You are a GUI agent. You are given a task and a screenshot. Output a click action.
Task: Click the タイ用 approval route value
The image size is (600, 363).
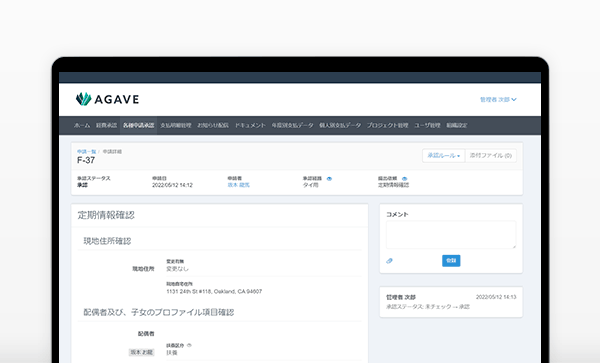(x=310, y=185)
